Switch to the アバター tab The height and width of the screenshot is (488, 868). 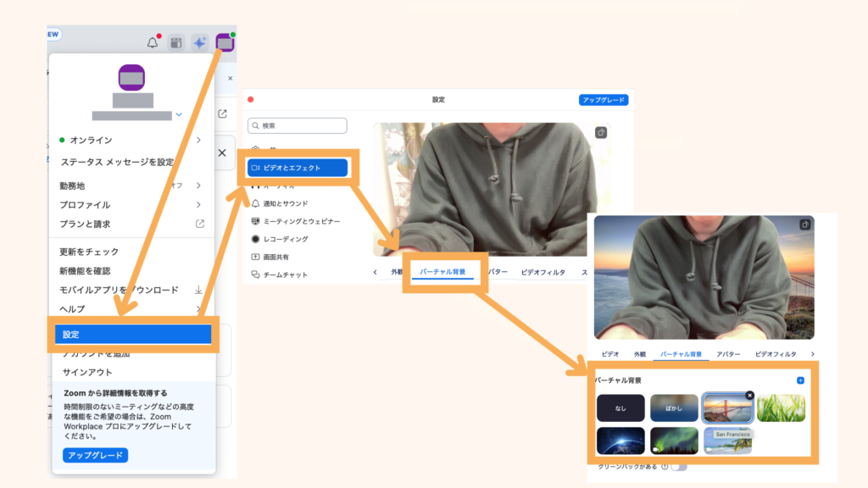pos(728,354)
